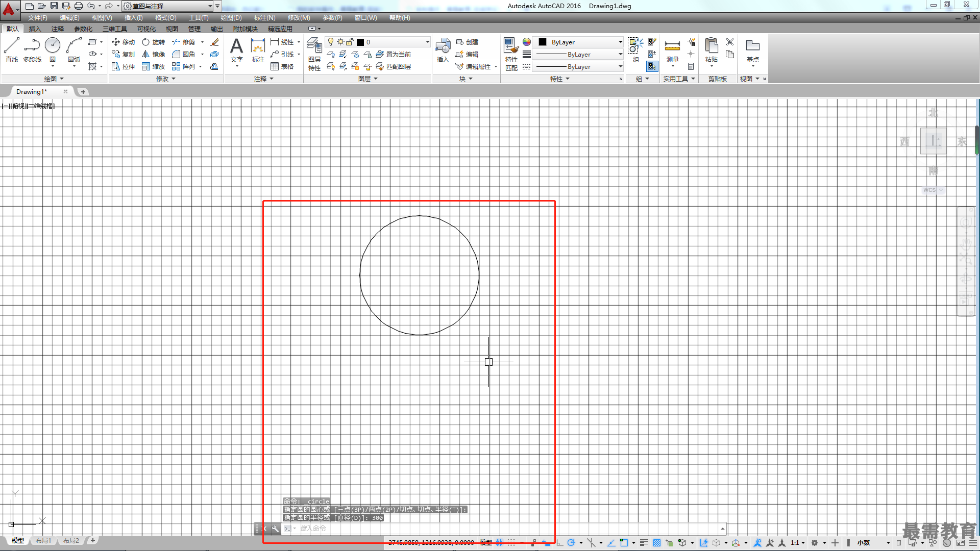
Task: Click the black layer color swatch
Action: (360, 42)
